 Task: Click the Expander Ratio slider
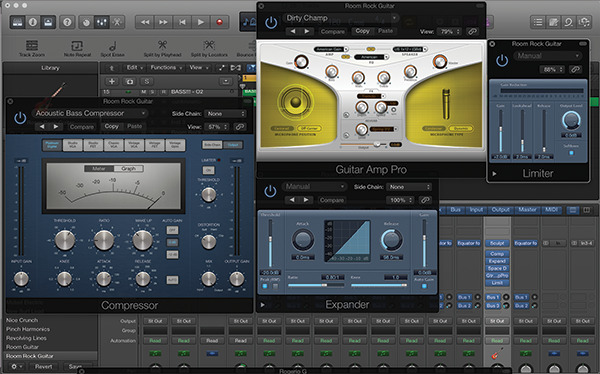click(x=316, y=285)
